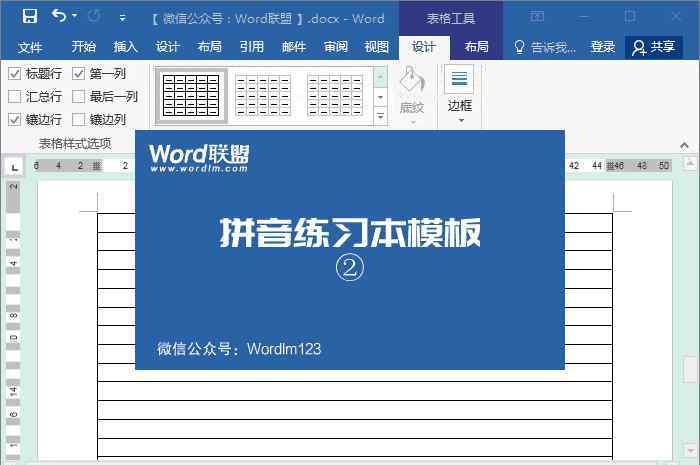The width and height of the screenshot is (700, 465).
Task: Customize the Quick Access Toolbar dropdown
Action: click(x=122, y=18)
